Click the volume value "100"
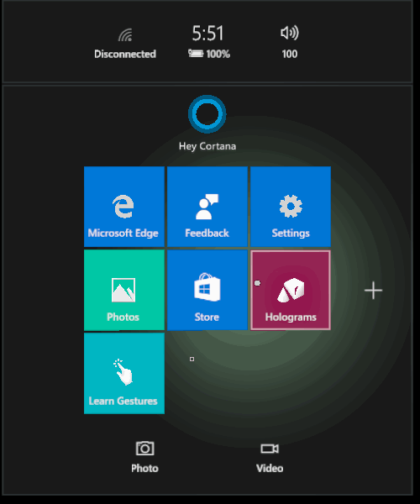Image resolution: width=420 pixels, height=504 pixels. (290, 54)
